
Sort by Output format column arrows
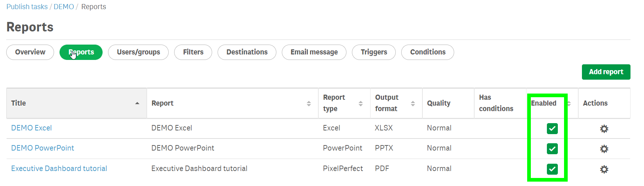pos(413,103)
